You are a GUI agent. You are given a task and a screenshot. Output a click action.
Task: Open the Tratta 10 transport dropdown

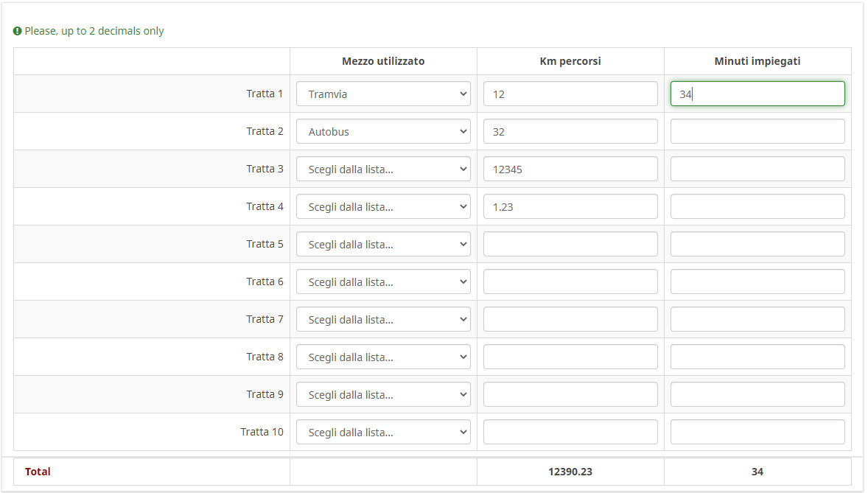pyautogui.click(x=383, y=432)
